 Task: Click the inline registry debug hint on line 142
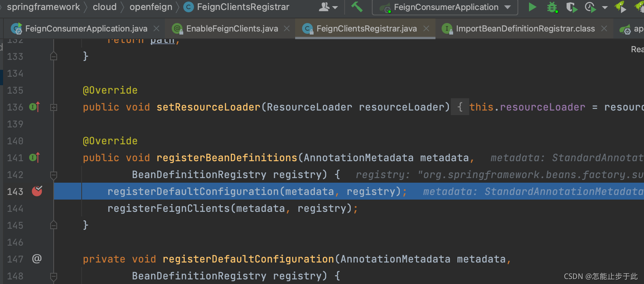point(500,175)
